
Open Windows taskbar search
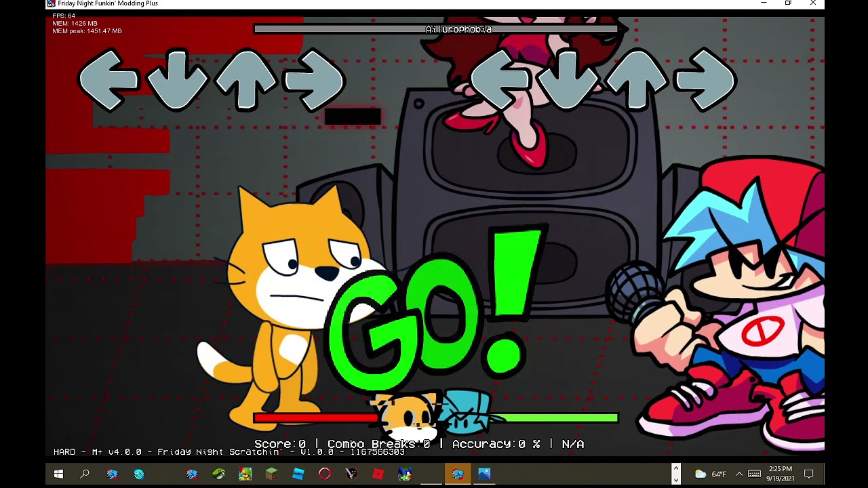tap(85, 474)
